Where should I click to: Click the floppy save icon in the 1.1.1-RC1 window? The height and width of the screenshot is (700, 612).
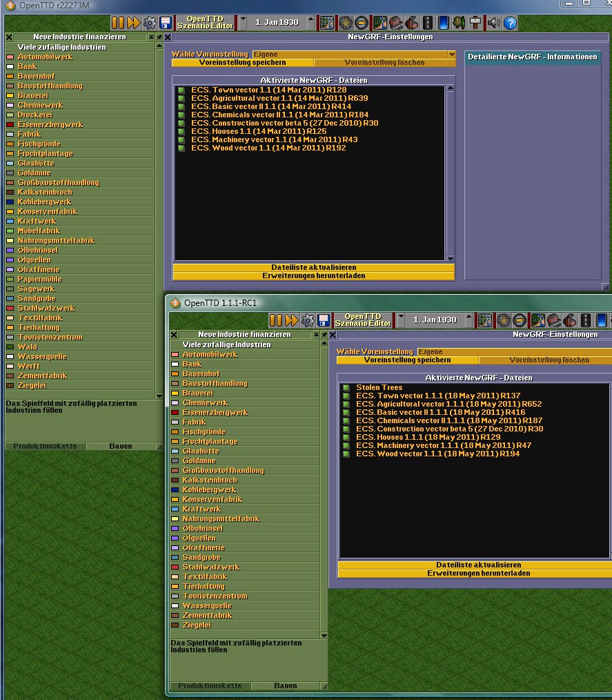coord(323,320)
